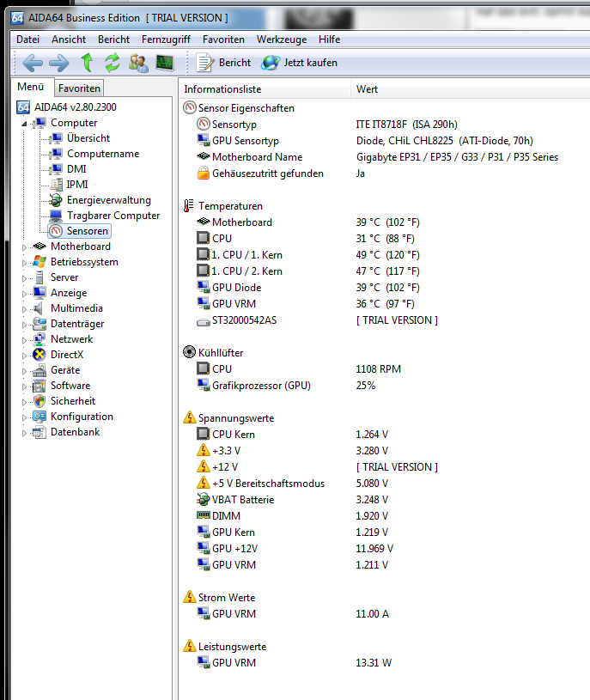This screenshot has height=700, width=590.
Task: Select Übersicht in the tree
Action: point(88,138)
